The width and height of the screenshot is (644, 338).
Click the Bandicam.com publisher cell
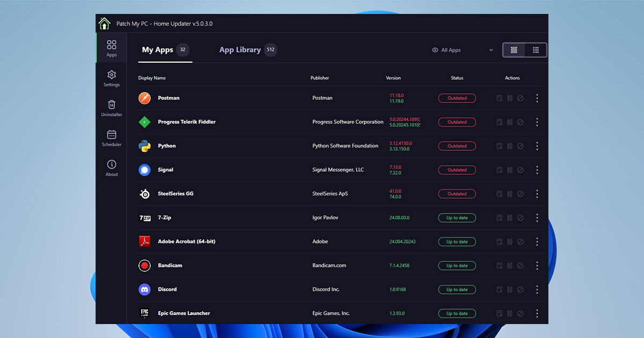pos(330,266)
